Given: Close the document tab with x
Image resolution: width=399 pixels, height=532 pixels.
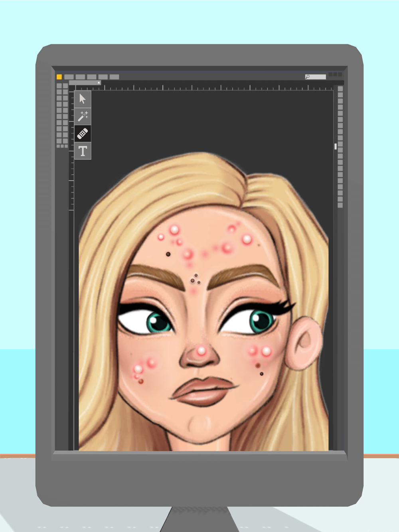Looking at the screenshot, I should [x=99, y=83].
